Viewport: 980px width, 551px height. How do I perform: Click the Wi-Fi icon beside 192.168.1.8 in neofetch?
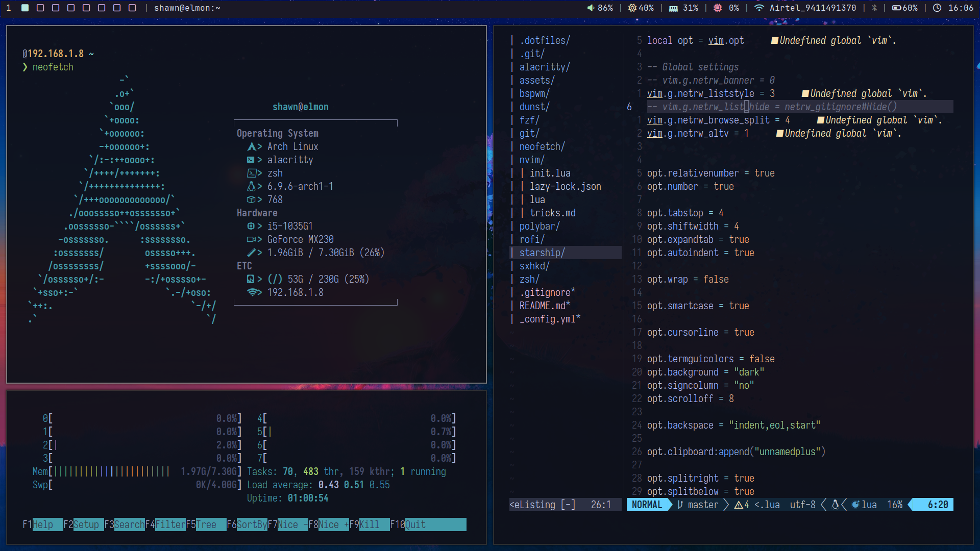click(x=252, y=292)
